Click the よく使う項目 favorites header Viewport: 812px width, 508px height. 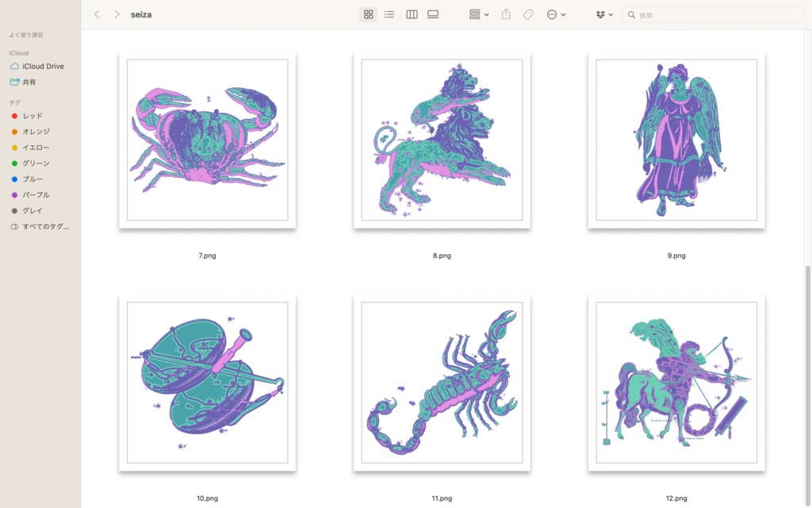pyautogui.click(x=26, y=35)
